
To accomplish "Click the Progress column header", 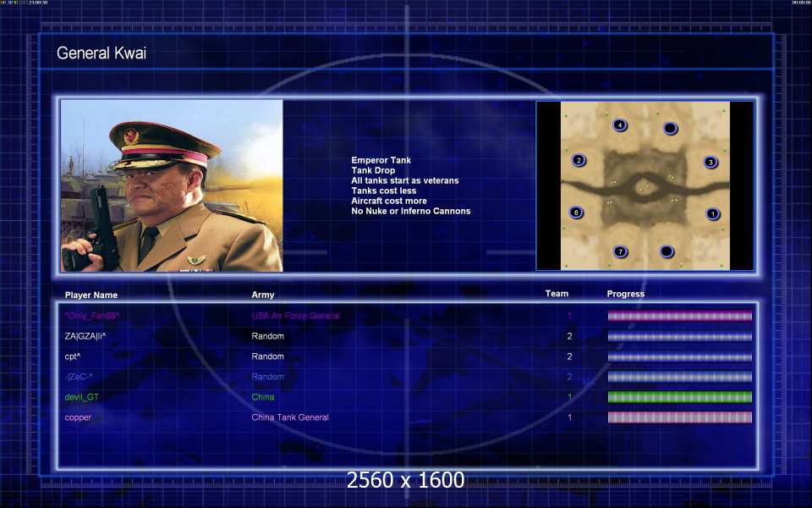I will click(626, 294).
